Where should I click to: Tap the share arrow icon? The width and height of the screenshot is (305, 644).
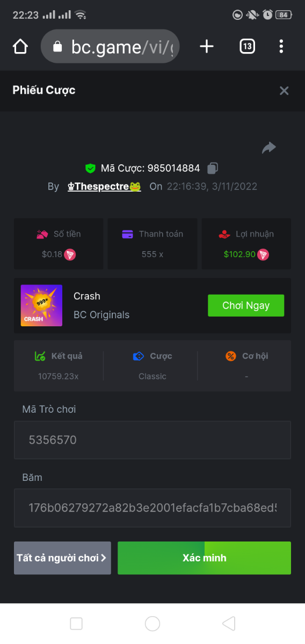(x=269, y=148)
